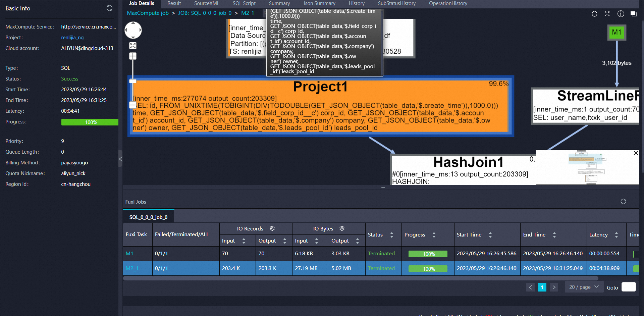644x316 pixels.
Task: Fit the graph to screen
Action: (x=133, y=46)
